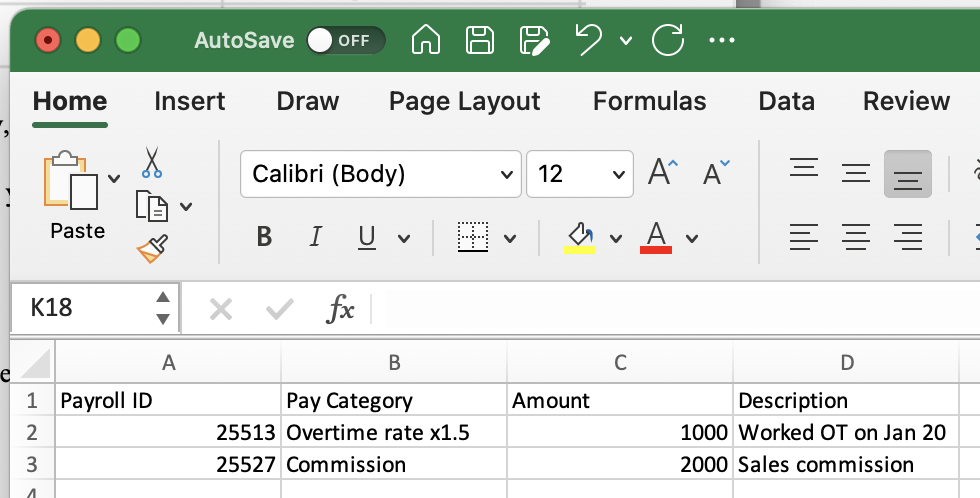Viewport: 980px width, 498px height.
Task: Click the Cancel X in formula bar
Action: [221, 309]
